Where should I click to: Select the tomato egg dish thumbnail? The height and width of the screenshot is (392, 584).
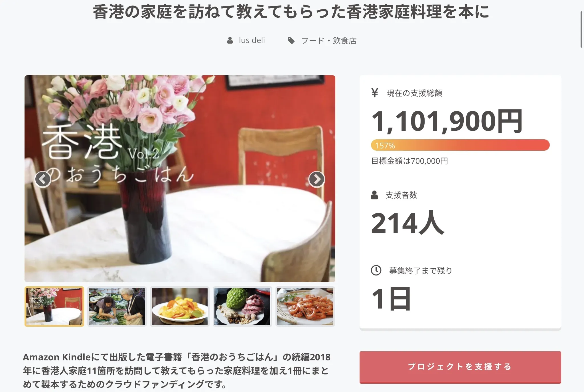[x=180, y=307]
